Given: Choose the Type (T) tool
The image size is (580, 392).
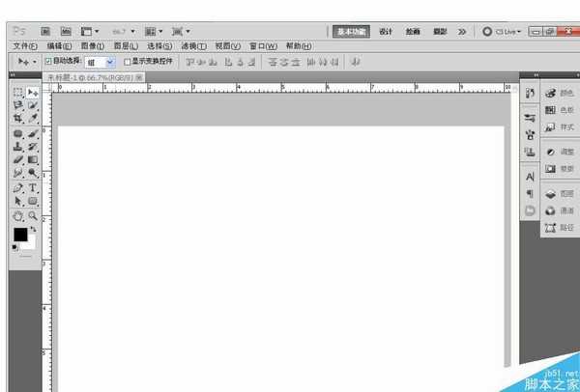Looking at the screenshot, I should [33, 187].
